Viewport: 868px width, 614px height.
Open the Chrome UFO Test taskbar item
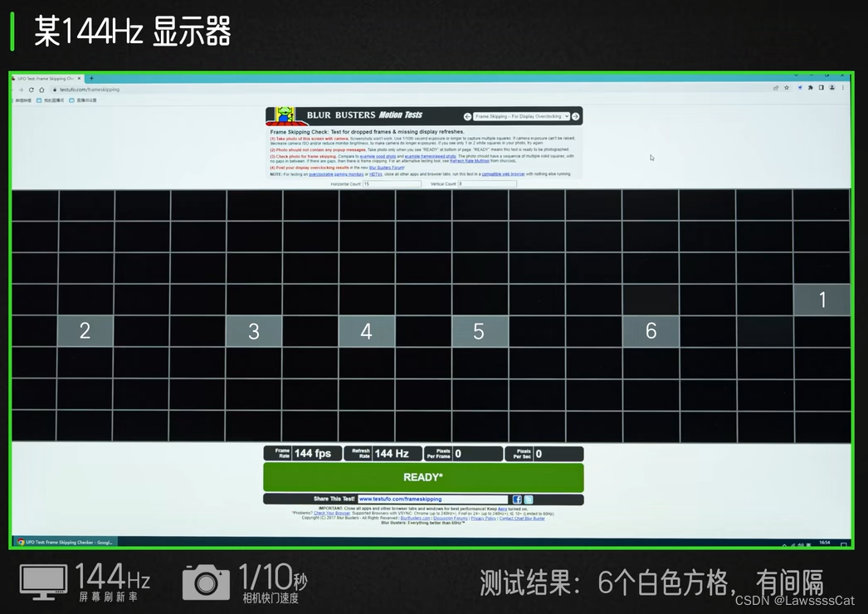click(66, 542)
